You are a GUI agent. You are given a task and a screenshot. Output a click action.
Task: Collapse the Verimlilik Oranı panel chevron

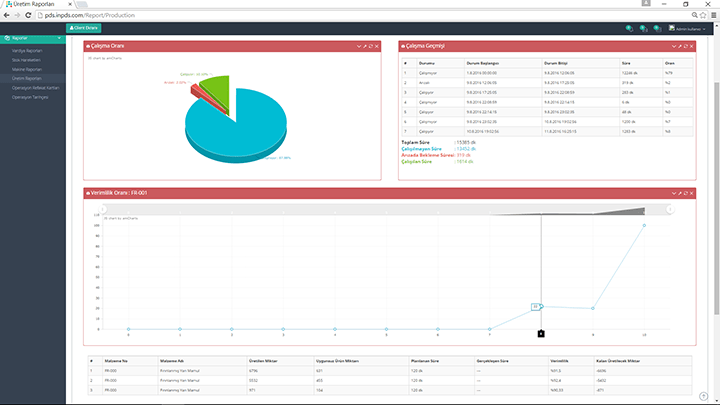tap(674, 193)
